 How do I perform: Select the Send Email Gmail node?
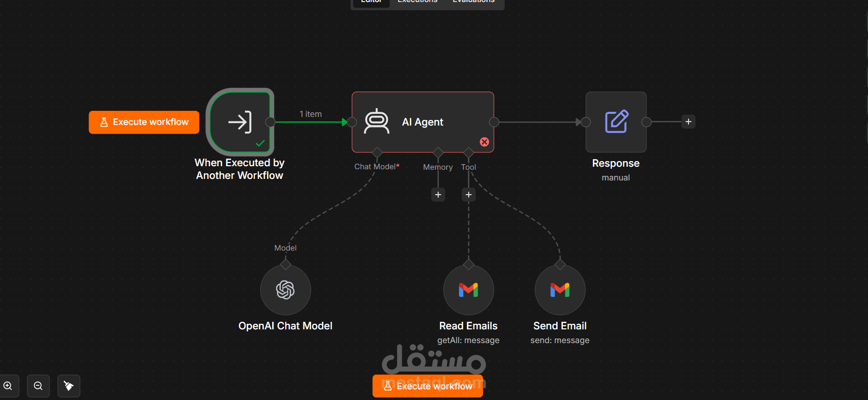coord(560,290)
